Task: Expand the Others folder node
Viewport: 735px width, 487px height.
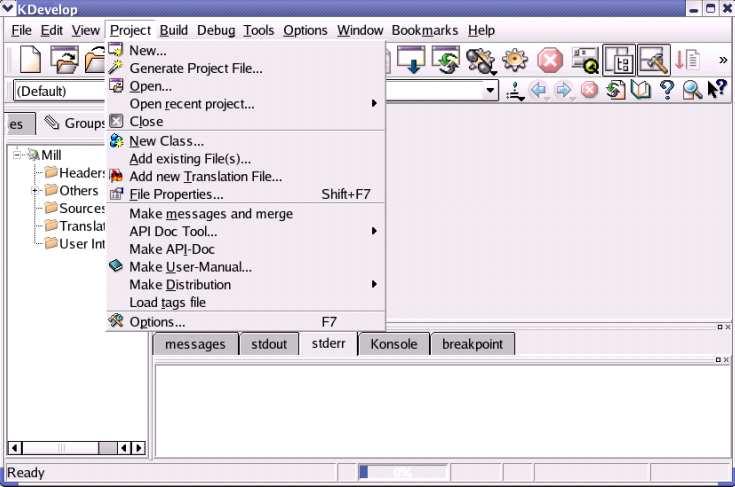Action: pos(34,190)
